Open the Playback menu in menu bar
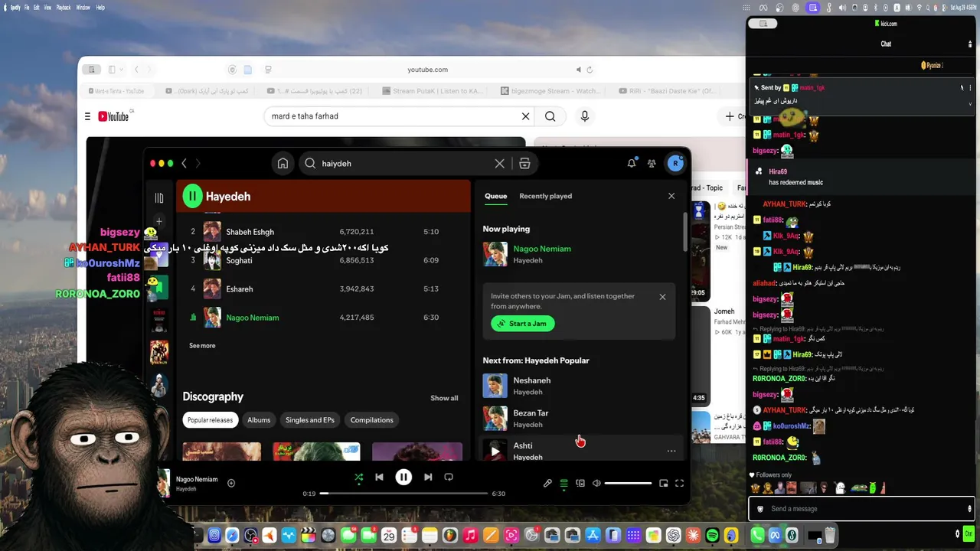The height and width of the screenshot is (551, 980). coord(63,7)
